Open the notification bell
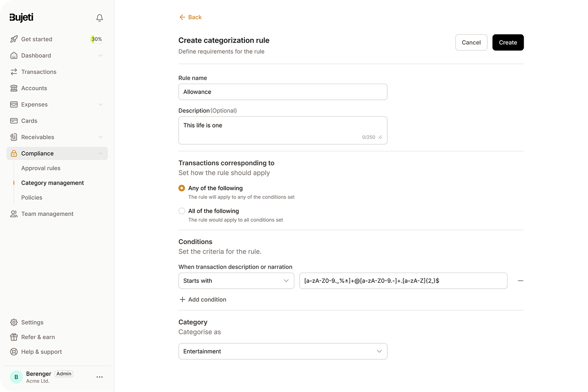Image resolution: width=588 pixels, height=392 pixels. pyautogui.click(x=99, y=17)
